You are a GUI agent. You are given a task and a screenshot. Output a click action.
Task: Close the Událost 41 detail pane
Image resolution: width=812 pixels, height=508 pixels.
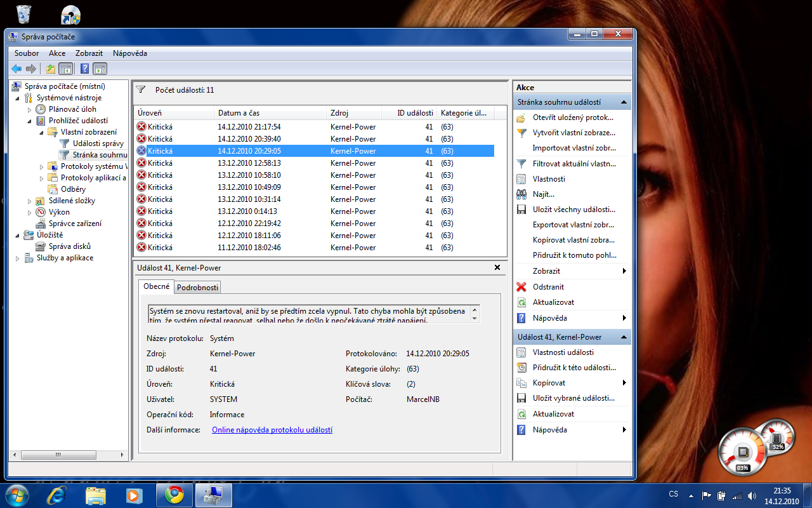497,268
